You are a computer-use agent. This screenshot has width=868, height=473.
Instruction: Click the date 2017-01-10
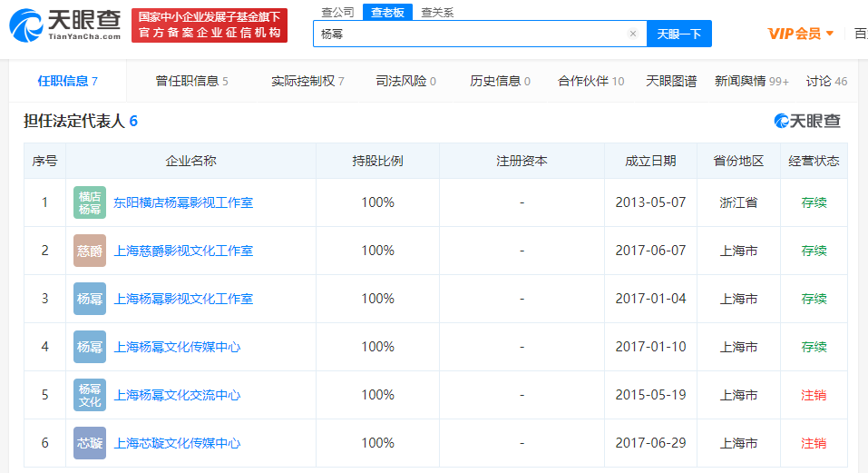point(650,348)
